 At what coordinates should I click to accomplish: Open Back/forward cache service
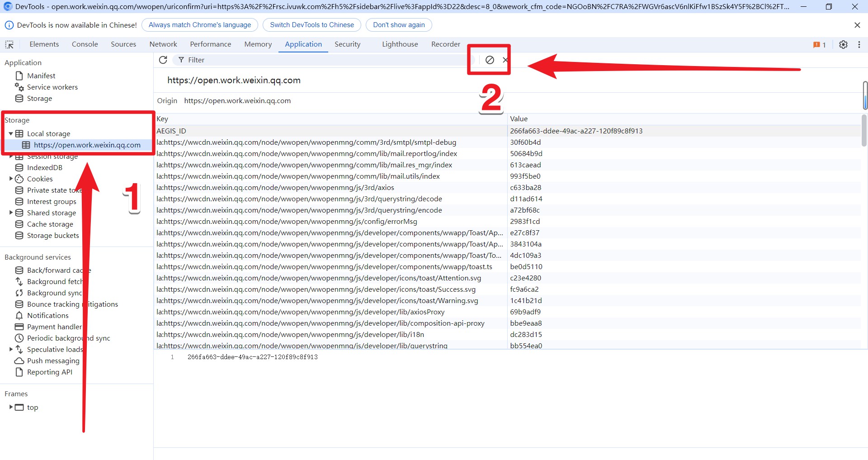coord(59,270)
